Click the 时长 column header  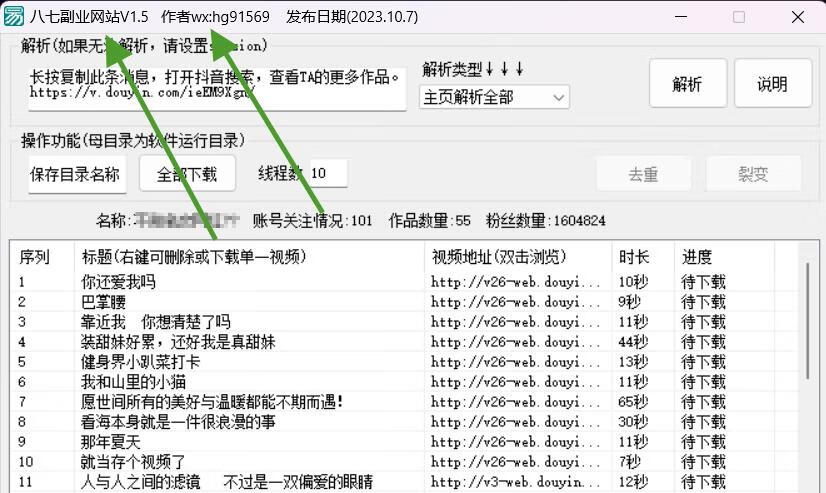coord(643,257)
